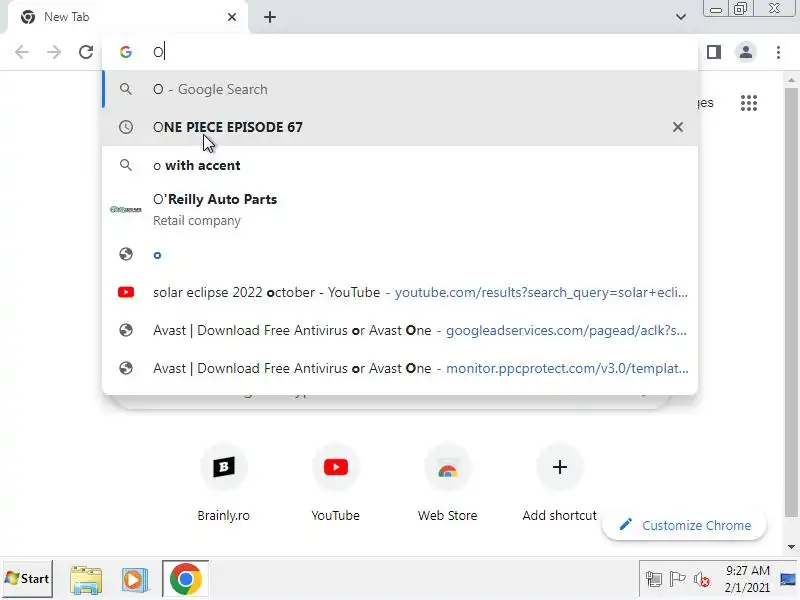Click the YouTube icon beside solar eclipse suggestion
Viewport: 800px width, 600px height.
(x=126, y=292)
